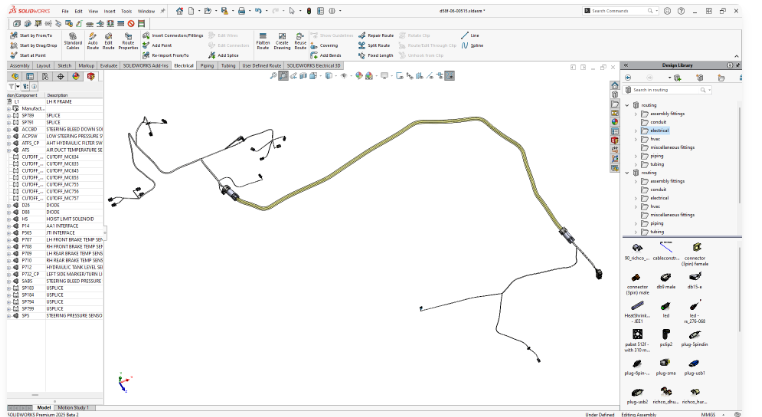Expand the D26 DIODE node
Image resolution: width=762 pixels, height=417 pixels.
[9, 205]
